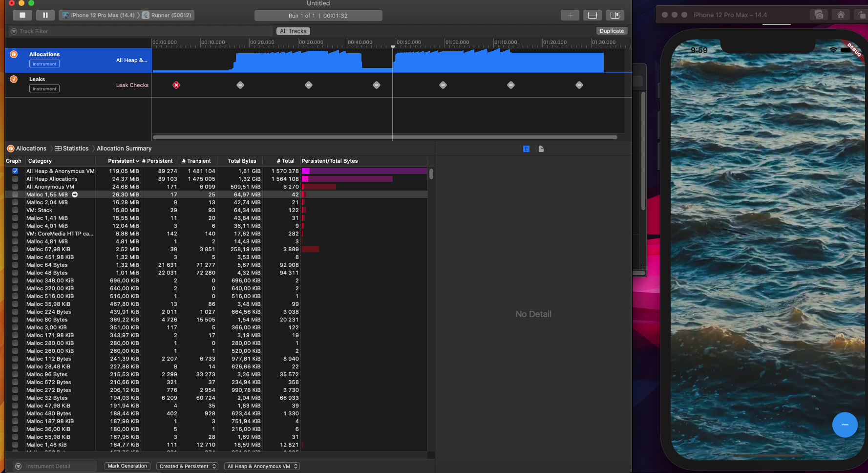
Task: Toggle the right inspector pane layout icon
Action: click(x=615, y=15)
